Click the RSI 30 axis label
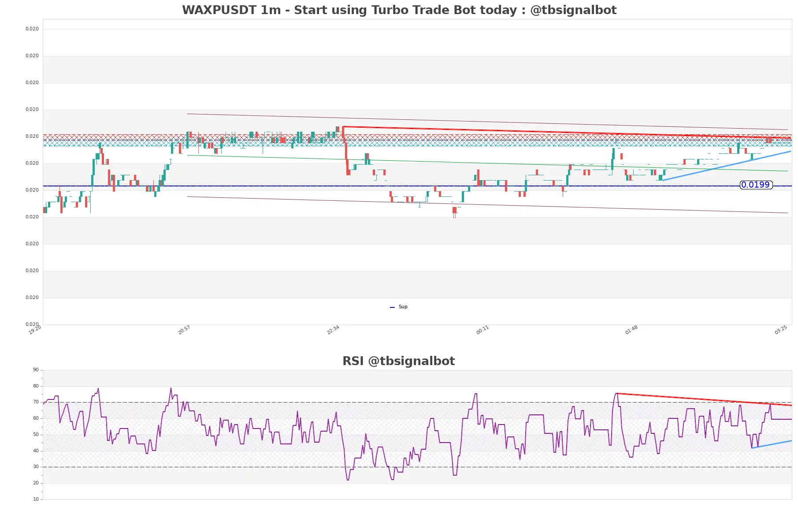The width and height of the screenshot is (798, 532). tap(36, 467)
